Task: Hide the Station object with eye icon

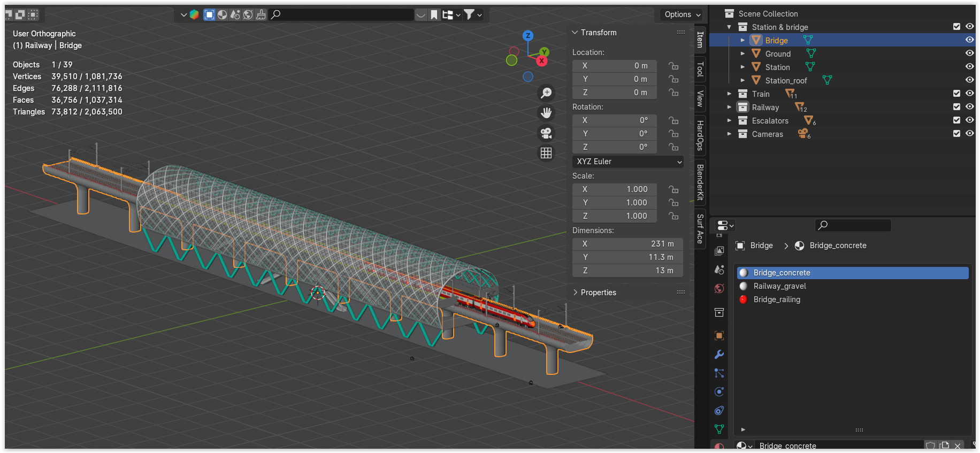Action: pos(969,67)
